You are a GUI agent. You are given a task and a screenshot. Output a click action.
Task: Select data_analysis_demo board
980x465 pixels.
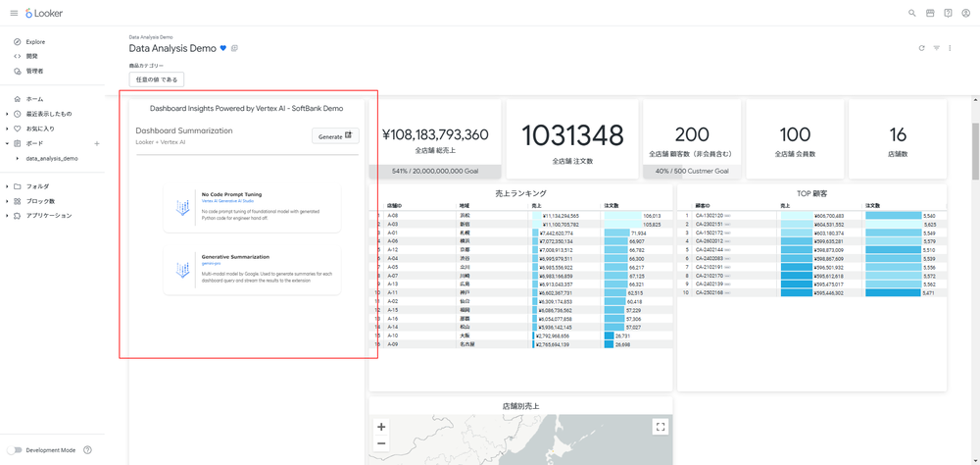click(x=52, y=159)
